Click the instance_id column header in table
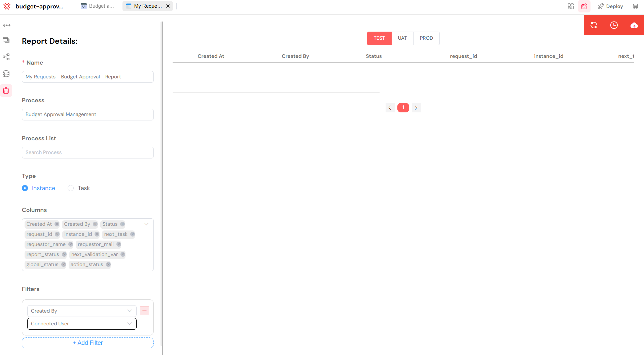 click(x=549, y=56)
